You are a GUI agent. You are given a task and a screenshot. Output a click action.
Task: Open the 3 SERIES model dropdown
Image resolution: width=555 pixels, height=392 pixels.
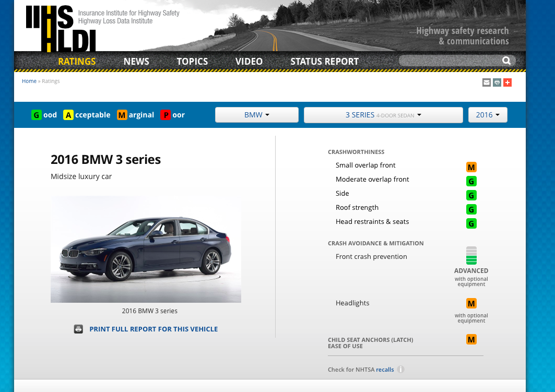383,115
